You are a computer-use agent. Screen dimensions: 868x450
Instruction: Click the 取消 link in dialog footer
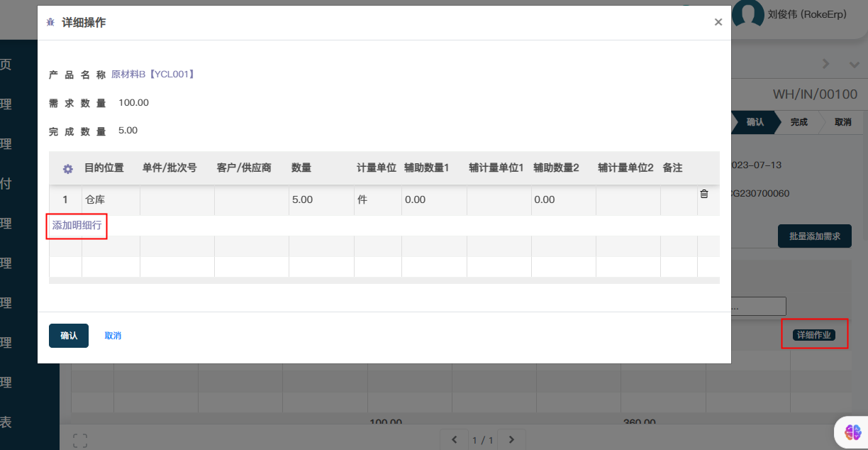click(x=113, y=336)
